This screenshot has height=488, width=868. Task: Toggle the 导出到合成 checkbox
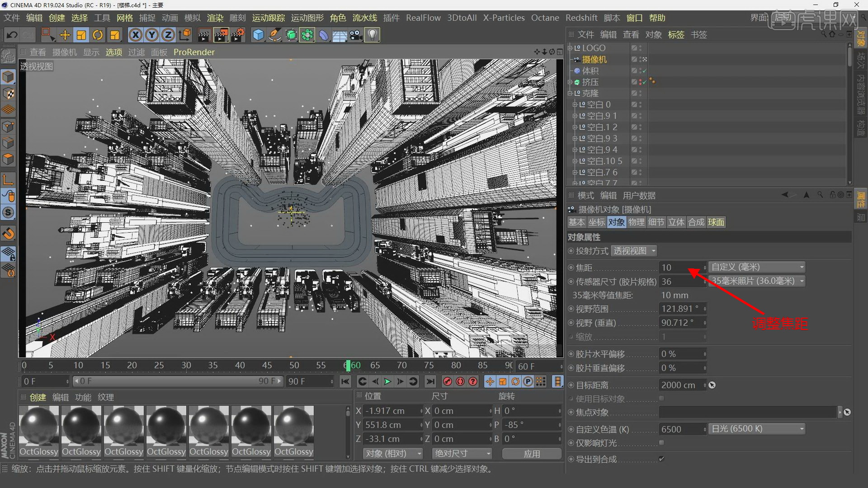(x=661, y=459)
